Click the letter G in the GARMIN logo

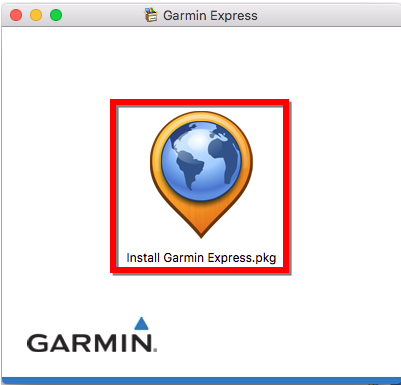click(38, 343)
